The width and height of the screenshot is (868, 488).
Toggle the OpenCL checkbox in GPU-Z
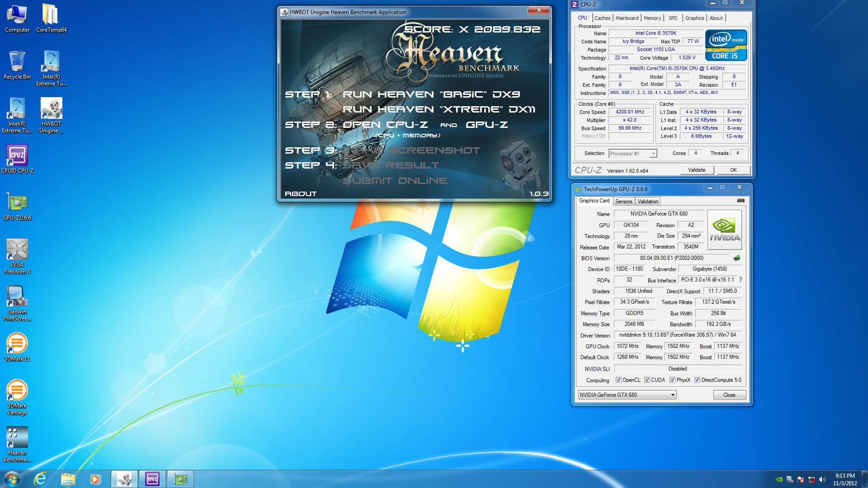618,380
